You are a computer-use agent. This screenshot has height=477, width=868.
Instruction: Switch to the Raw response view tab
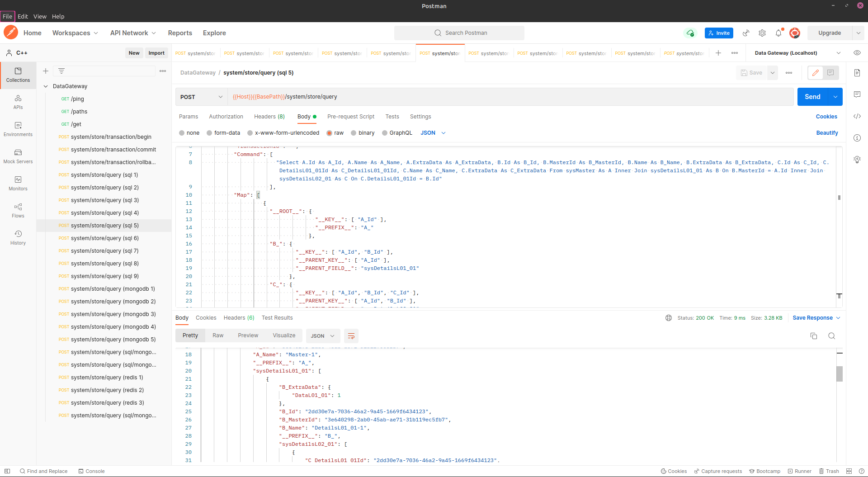click(218, 335)
